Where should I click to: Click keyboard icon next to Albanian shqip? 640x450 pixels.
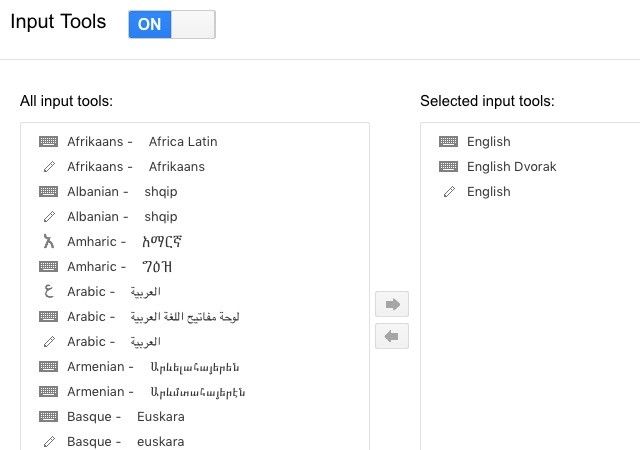coord(49,192)
